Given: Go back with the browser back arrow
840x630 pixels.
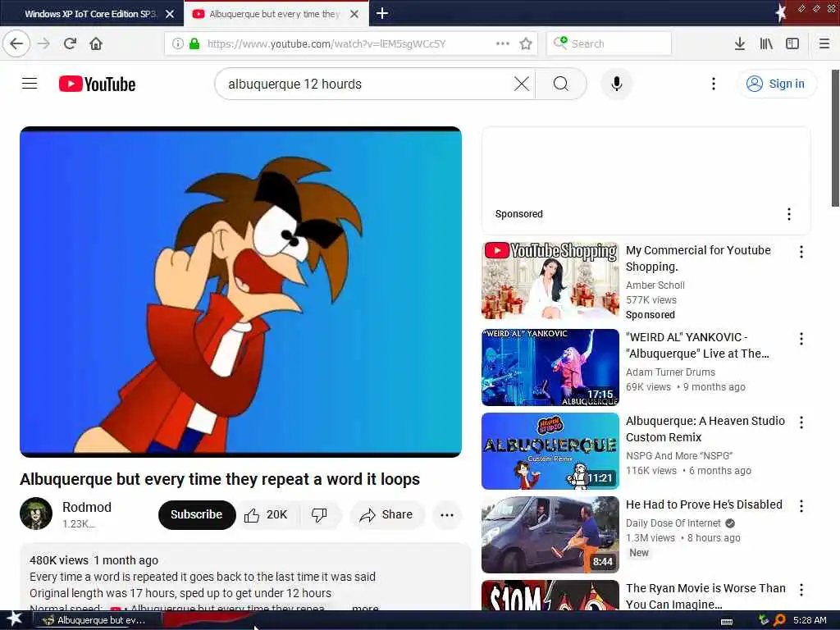Looking at the screenshot, I should click(x=16, y=43).
